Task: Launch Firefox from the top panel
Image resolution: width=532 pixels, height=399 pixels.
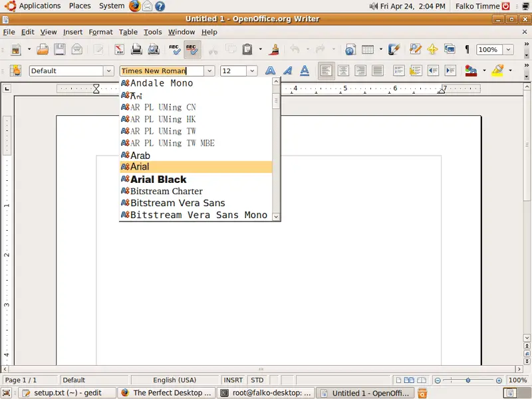Action: point(135,6)
